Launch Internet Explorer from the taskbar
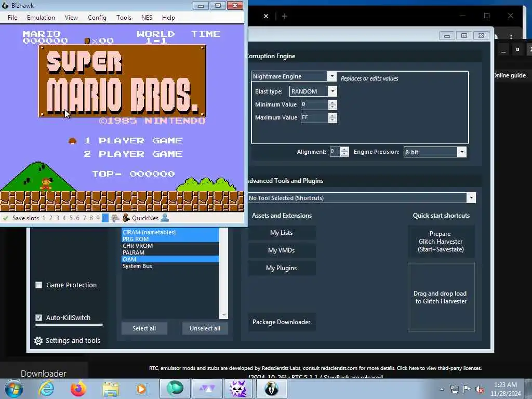Screen dimensions: 532x399 (46, 389)
